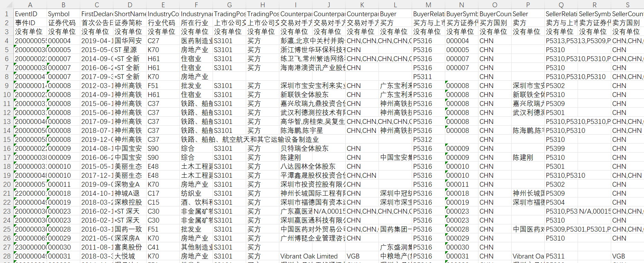Click the 陈海鹏,陈宇星 counterparty cell

coord(312,130)
